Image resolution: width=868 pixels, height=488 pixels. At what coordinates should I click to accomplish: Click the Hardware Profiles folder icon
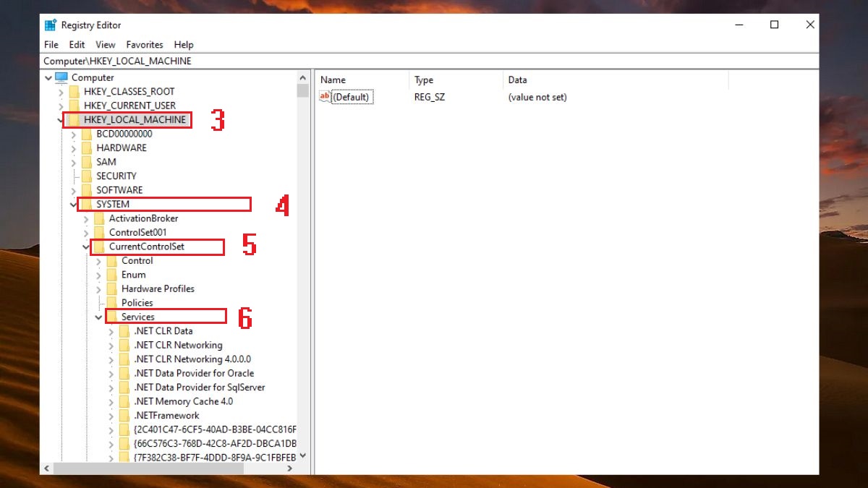[x=111, y=288]
